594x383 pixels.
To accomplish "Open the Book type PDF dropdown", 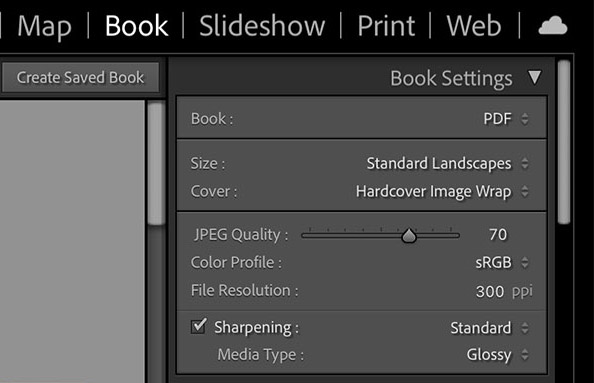I will [x=506, y=119].
